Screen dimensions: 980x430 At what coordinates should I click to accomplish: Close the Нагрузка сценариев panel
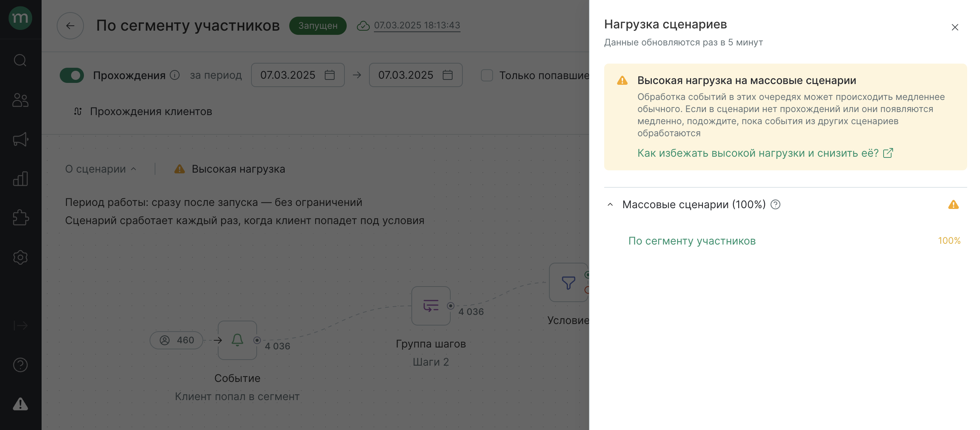955,27
